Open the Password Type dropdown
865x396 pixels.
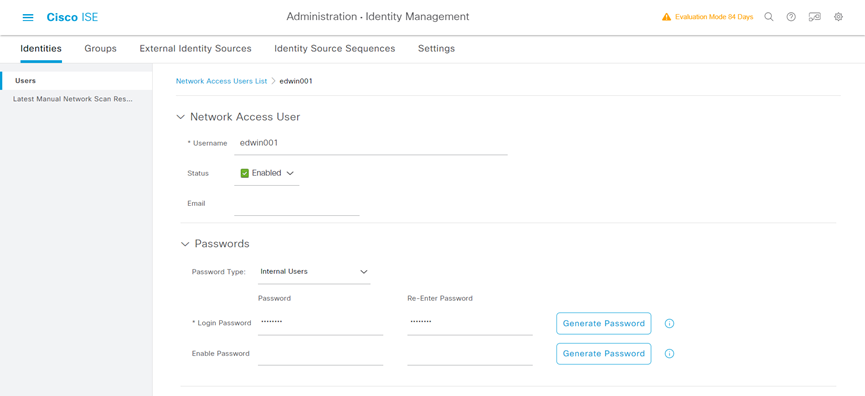click(x=314, y=272)
